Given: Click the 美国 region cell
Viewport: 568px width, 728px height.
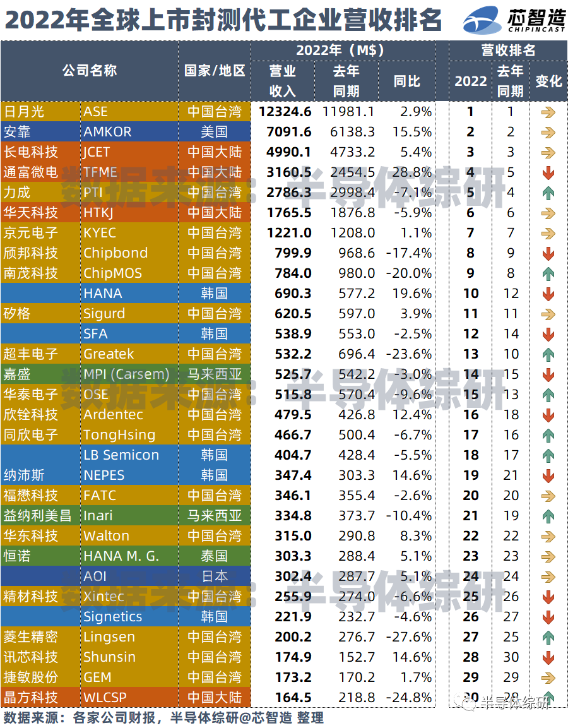Looking at the screenshot, I should coord(215,132).
